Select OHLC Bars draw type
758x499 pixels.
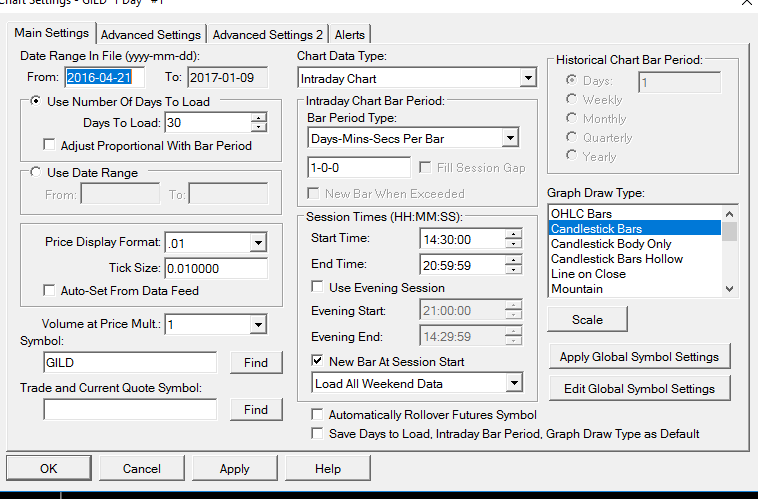click(x=634, y=213)
